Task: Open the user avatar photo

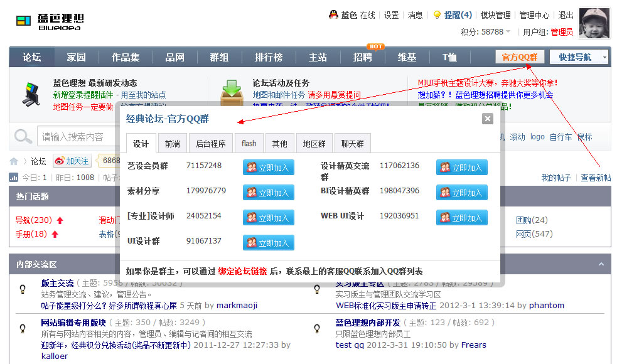Action: (594, 23)
